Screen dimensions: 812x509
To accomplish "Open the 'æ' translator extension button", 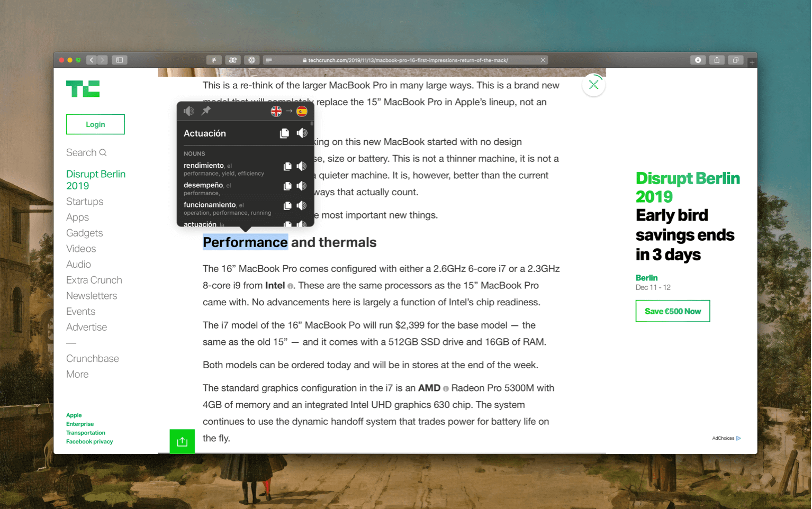I will [x=233, y=60].
